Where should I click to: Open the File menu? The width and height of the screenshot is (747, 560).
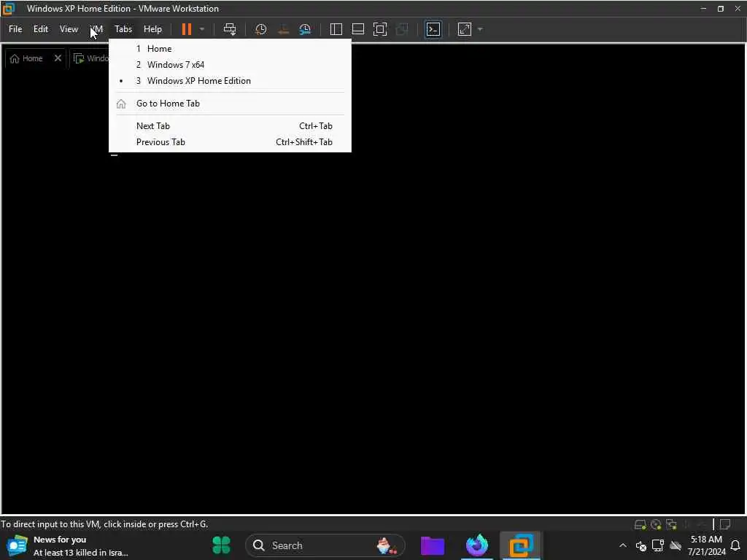[15, 29]
